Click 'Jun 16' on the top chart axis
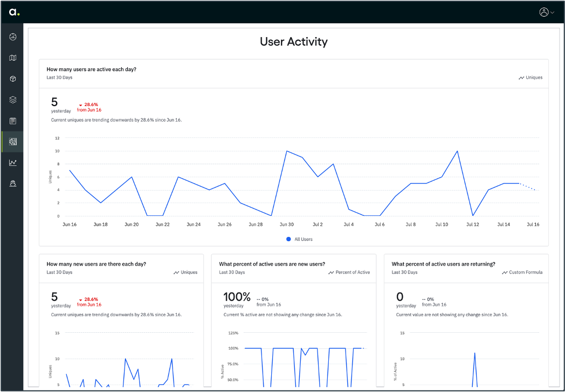The width and height of the screenshot is (565, 392). [70, 225]
